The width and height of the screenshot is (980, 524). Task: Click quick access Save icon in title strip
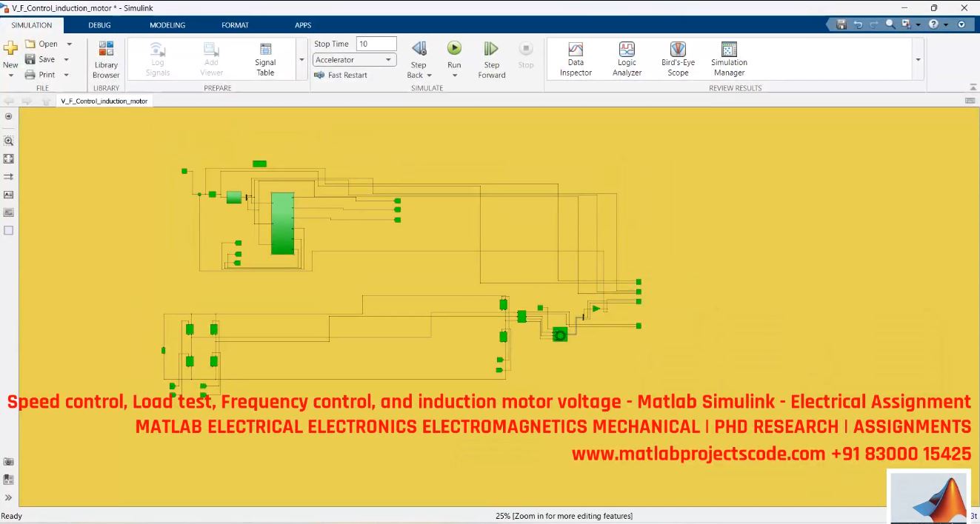(841, 24)
